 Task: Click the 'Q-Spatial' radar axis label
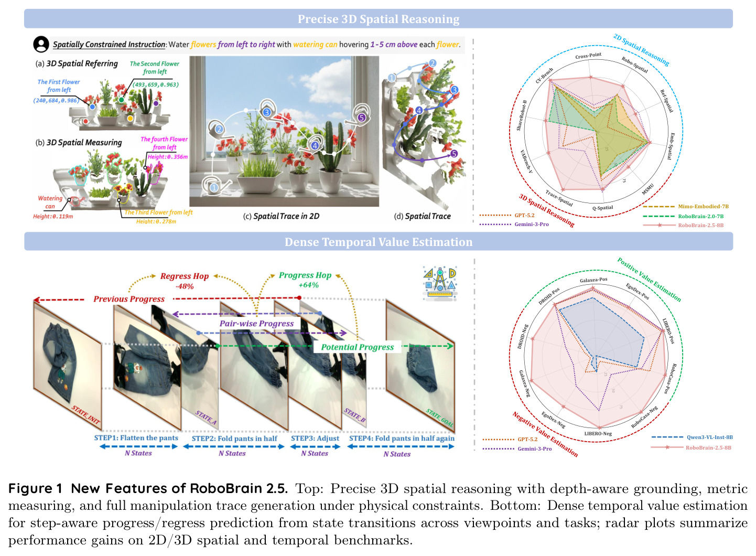602,208
